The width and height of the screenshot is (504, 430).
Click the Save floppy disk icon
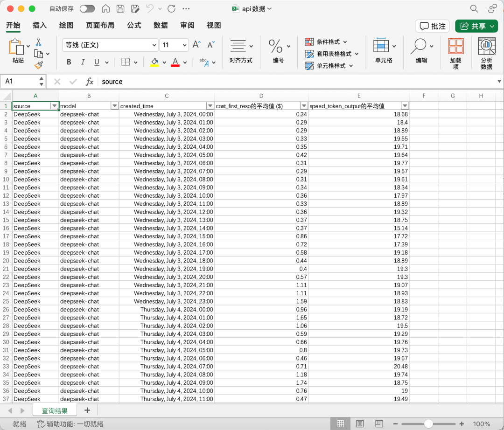pyautogui.click(x=120, y=9)
